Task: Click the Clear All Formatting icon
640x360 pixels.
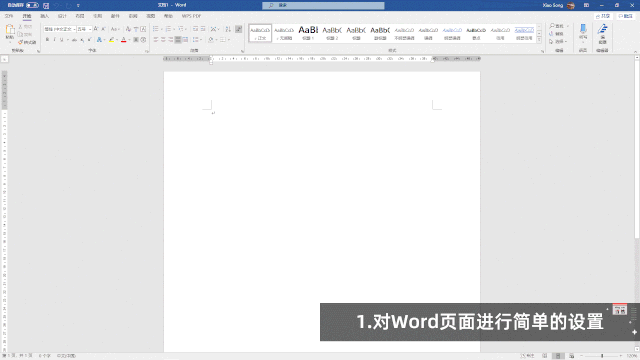Action: (x=128, y=29)
